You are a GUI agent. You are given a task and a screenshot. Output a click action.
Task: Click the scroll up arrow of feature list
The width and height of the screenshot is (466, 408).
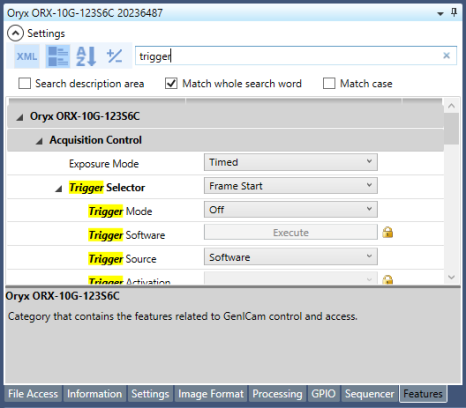(451, 106)
